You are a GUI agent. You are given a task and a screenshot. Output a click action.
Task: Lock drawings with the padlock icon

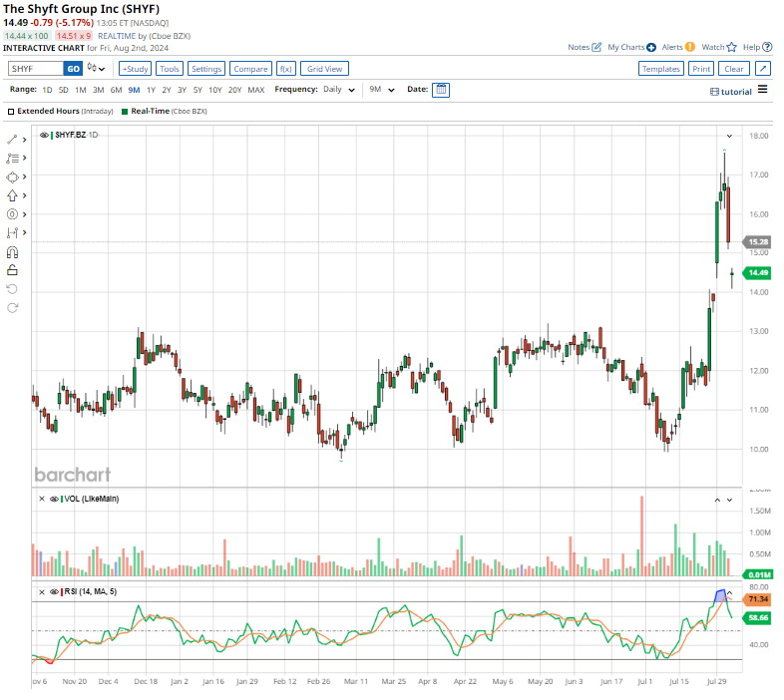click(x=13, y=269)
